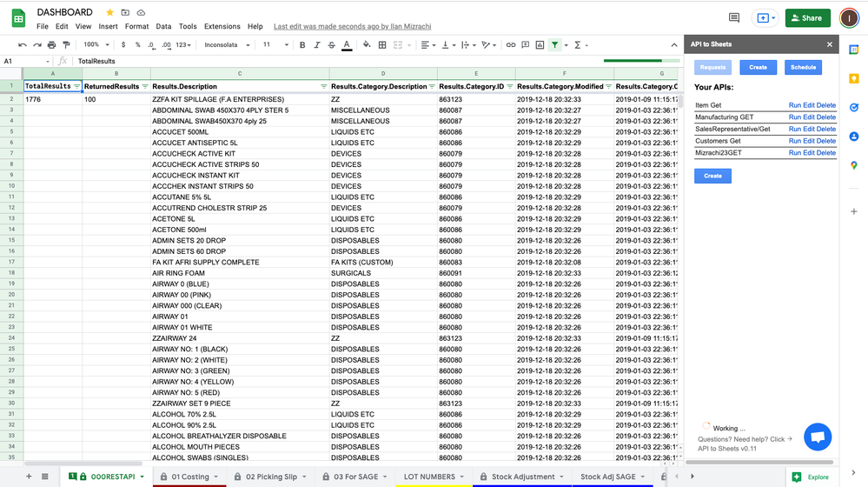
Task: Open Google Maps side panel
Action: tap(854, 165)
